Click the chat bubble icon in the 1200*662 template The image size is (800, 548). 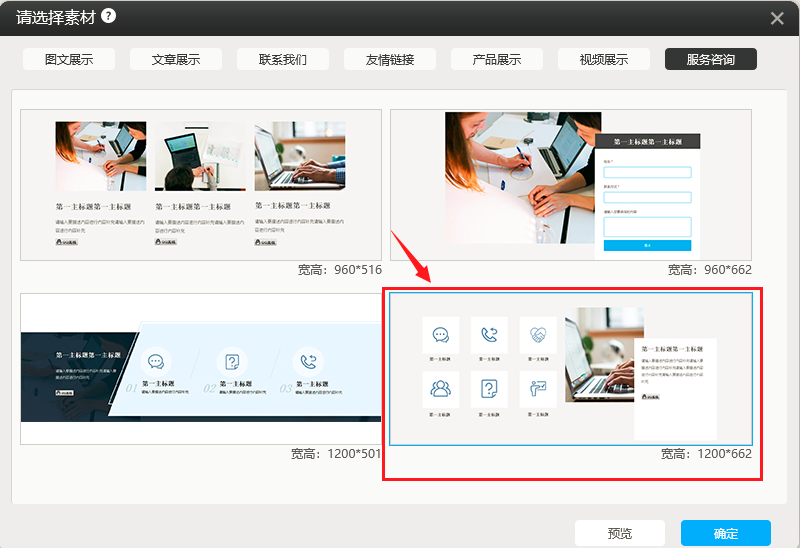[440, 335]
